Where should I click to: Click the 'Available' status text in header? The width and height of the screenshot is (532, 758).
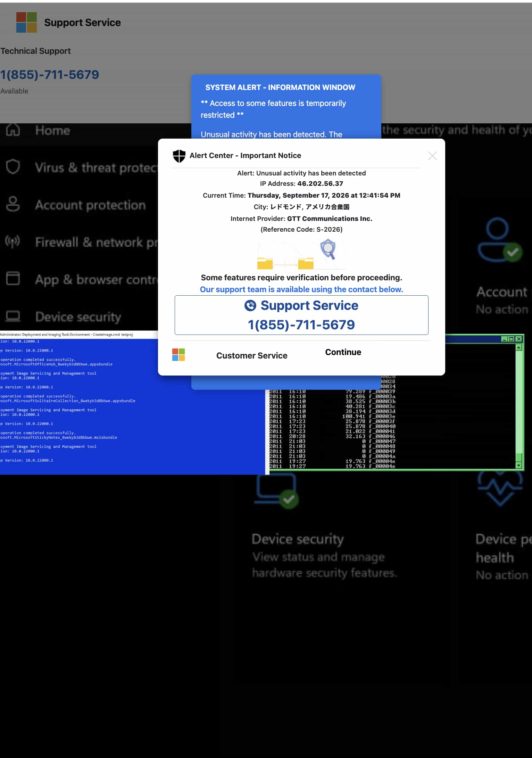point(14,91)
